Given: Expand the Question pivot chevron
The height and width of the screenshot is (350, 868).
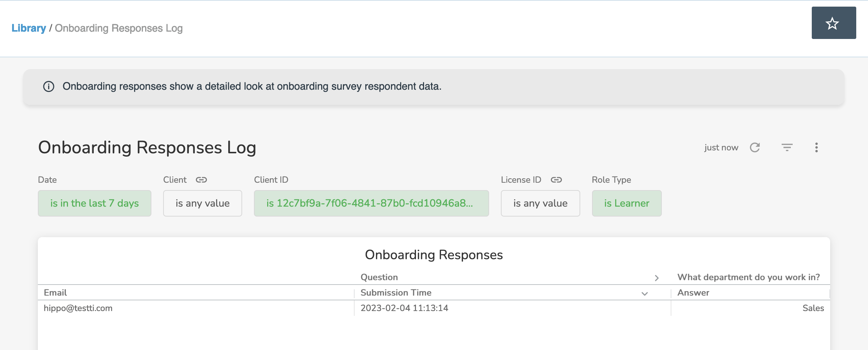Looking at the screenshot, I should click(657, 278).
